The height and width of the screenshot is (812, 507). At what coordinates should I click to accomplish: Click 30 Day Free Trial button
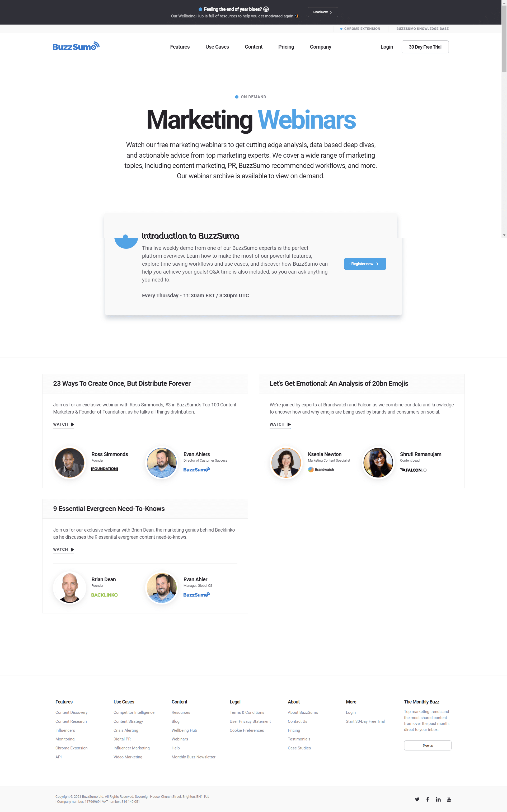click(x=425, y=47)
